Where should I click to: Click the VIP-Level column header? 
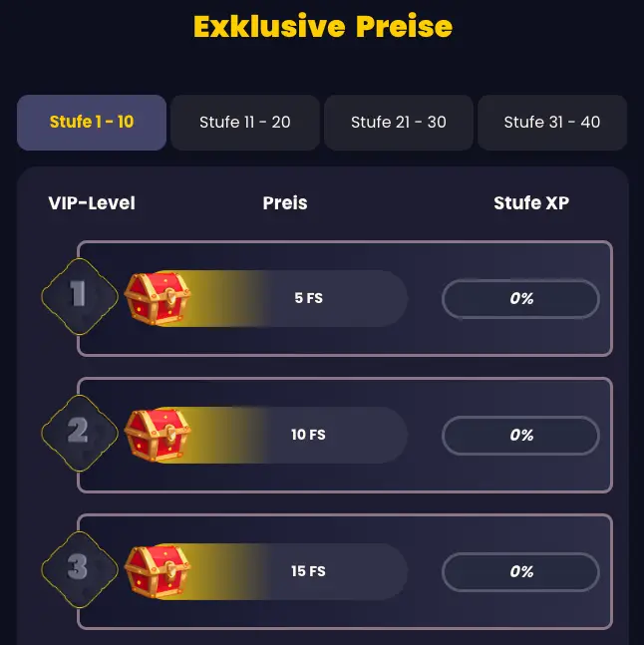(92, 202)
